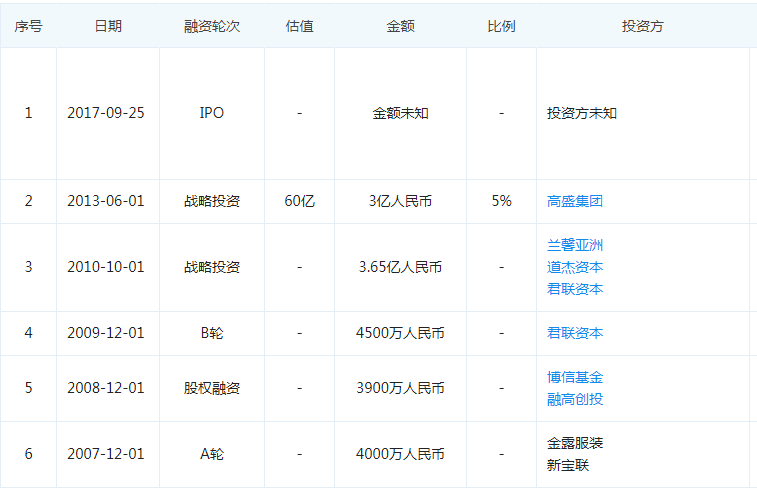Open 君联资本 link in the 2010-10-01 row
The height and width of the screenshot is (493, 757).
click(x=575, y=289)
